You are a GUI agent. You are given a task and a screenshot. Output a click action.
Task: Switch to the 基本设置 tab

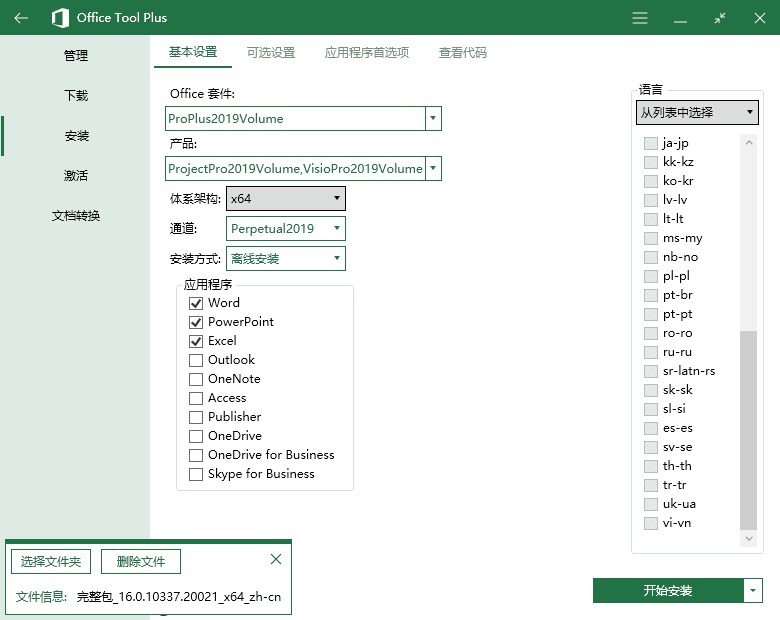pyautogui.click(x=193, y=52)
